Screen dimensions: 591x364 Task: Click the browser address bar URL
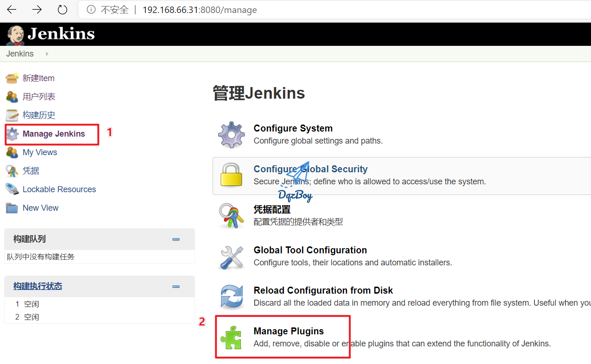pos(200,10)
